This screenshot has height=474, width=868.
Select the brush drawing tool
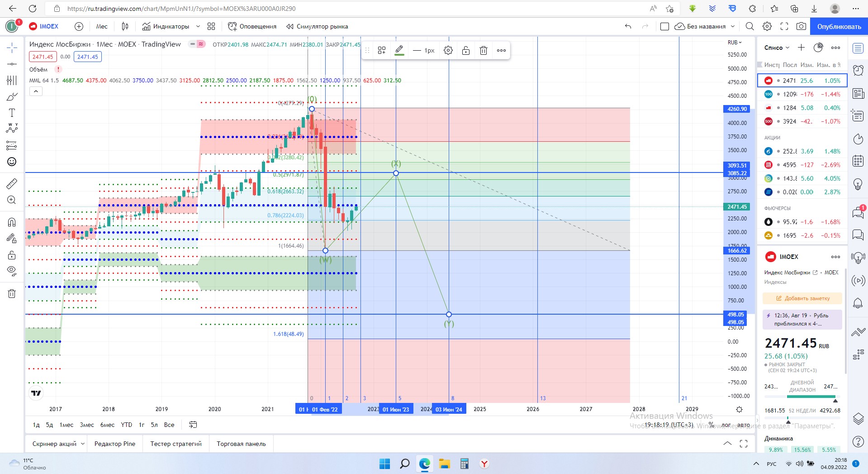pos(12,96)
